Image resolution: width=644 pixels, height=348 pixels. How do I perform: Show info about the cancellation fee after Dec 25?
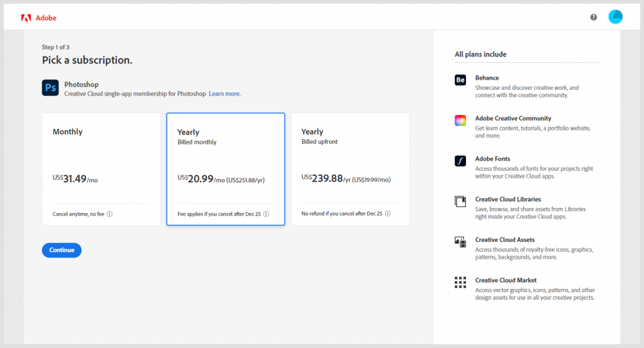pos(266,214)
